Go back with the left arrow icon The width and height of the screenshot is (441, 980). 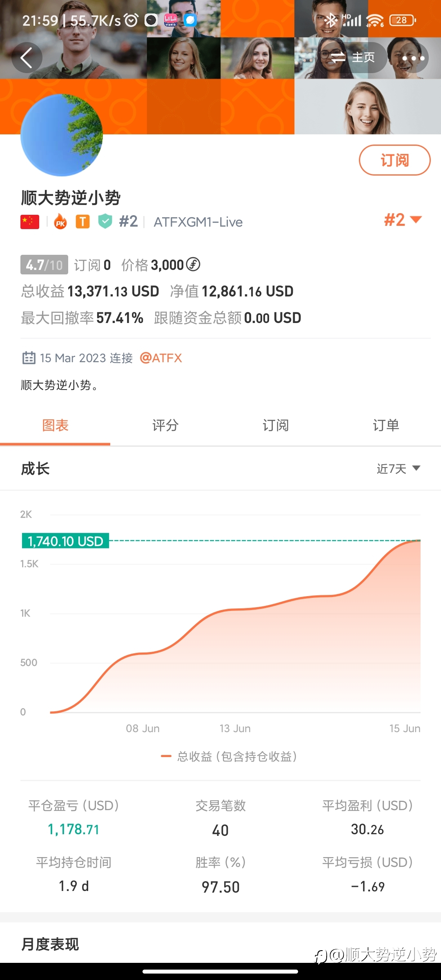[27, 58]
